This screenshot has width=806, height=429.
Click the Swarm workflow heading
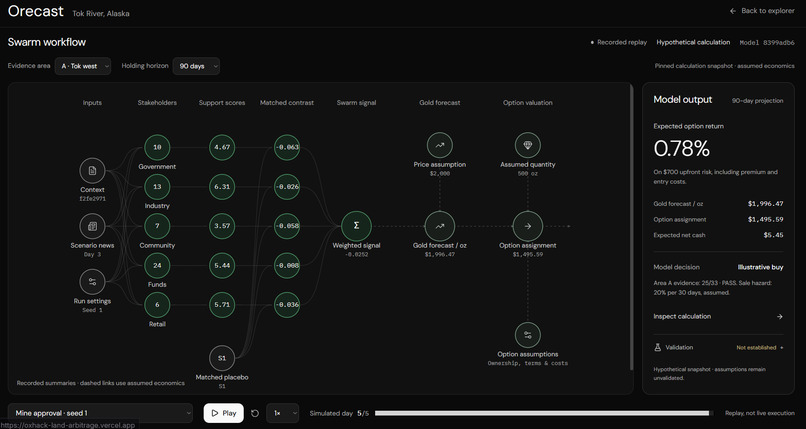pyautogui.click(x=47, y=42)
